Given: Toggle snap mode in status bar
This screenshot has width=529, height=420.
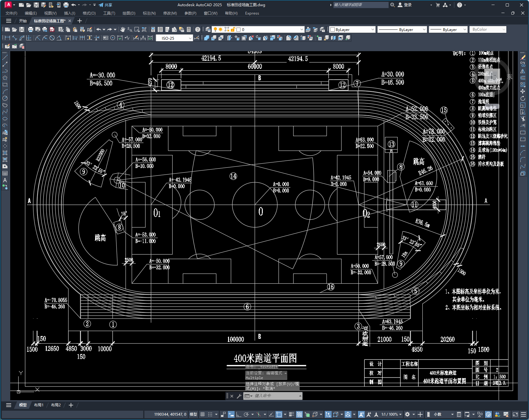Looking at the screenshot, I should (210, 414).
